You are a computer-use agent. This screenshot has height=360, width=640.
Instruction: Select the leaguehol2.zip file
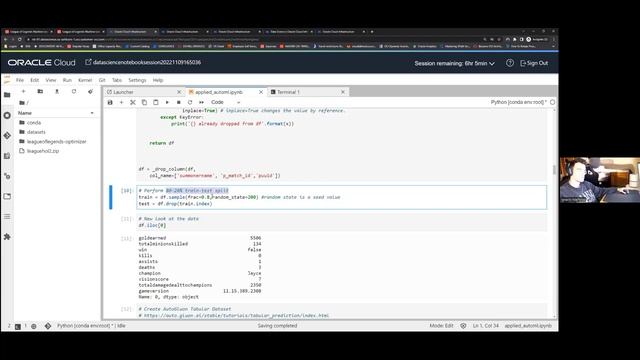tap(43, 151)
